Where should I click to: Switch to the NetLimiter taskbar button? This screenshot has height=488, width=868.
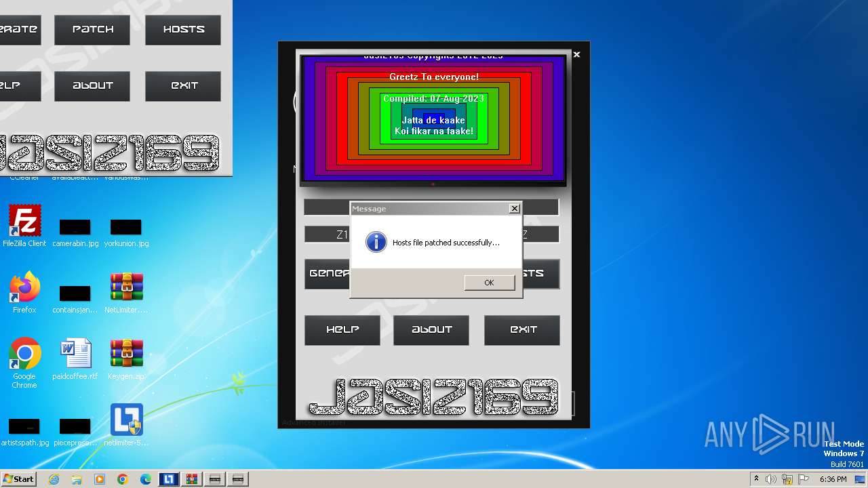pyautogui.click(x=169, y=479)
